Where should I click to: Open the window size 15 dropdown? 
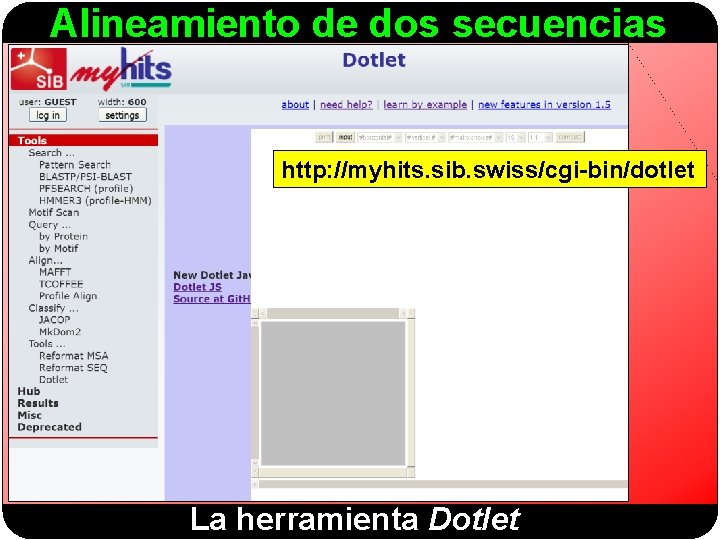coord(515,137)
